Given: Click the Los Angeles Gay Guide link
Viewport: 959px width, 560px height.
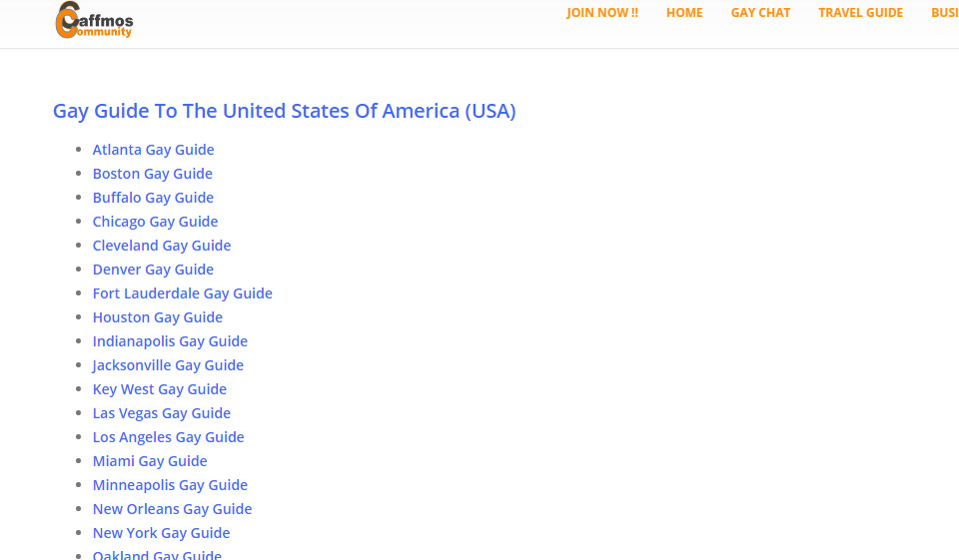Looking at the screenshot, I should coord(168,437).
